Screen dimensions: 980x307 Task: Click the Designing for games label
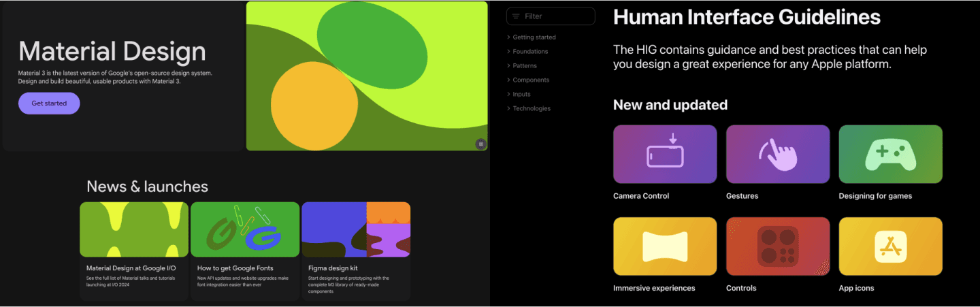(x=875, y=196)
